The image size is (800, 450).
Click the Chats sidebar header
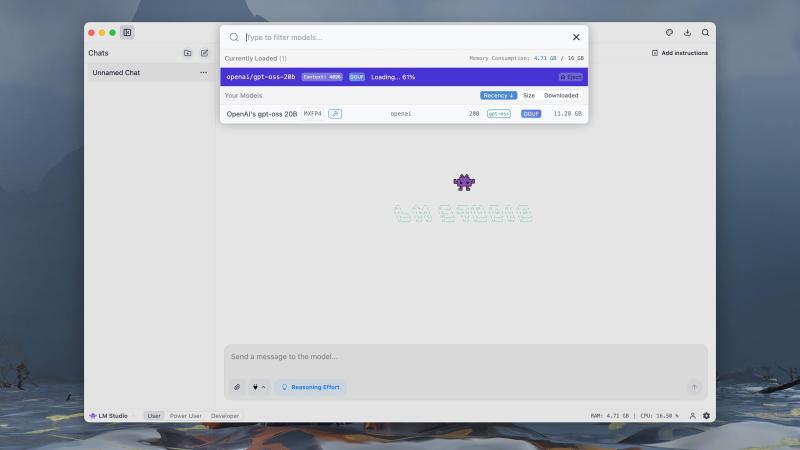pos(98,53)
